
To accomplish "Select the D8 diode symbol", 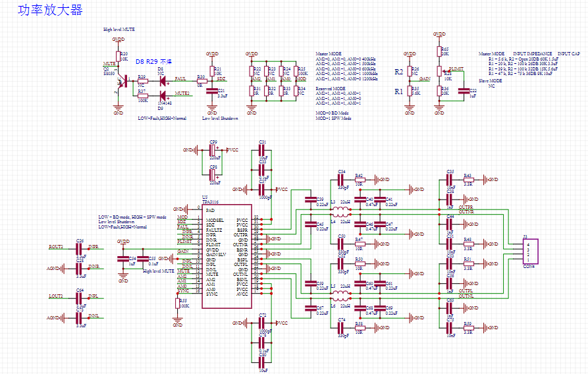I will point(163,80).
